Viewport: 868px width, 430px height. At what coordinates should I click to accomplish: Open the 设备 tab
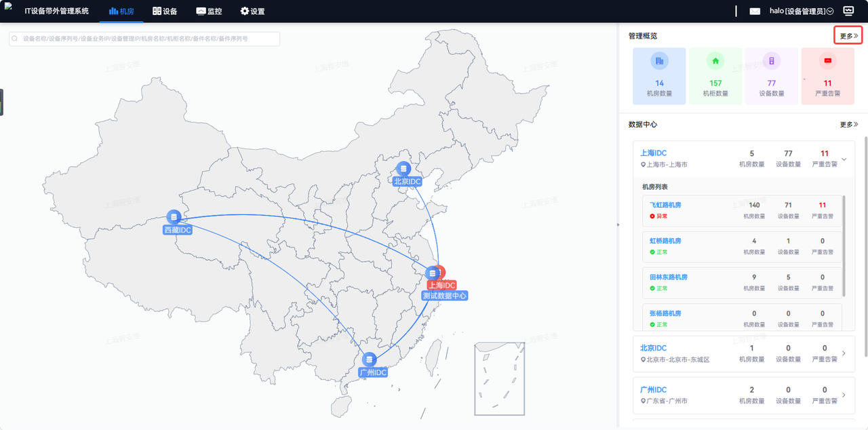[x=165, y=12]
